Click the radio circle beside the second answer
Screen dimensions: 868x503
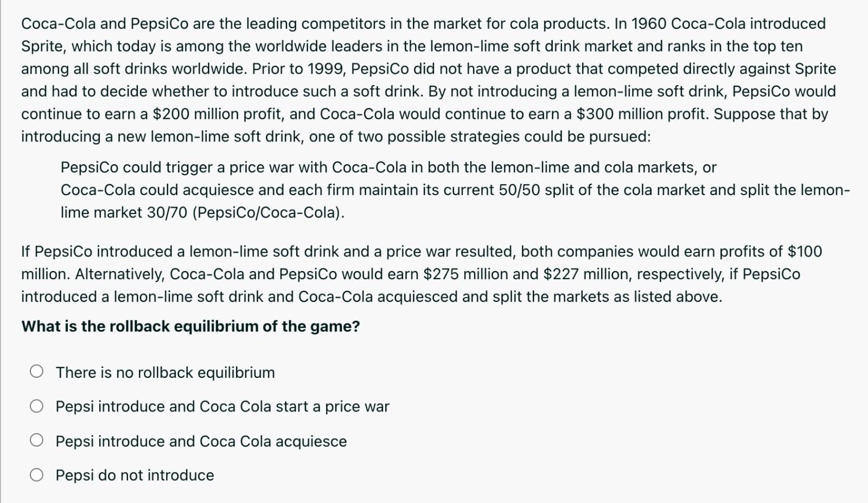point(36,407)
